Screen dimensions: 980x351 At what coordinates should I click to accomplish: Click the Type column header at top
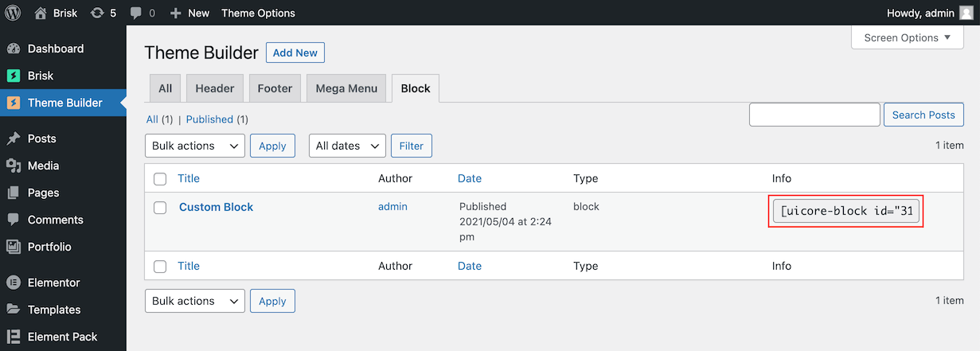point(585,178)
